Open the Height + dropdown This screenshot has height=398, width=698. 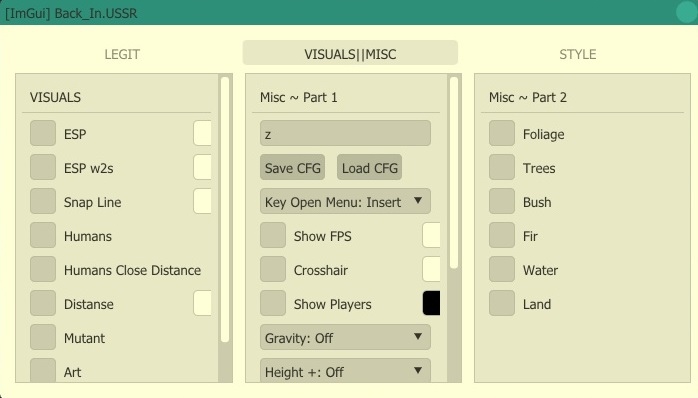(x=345, y=370)
